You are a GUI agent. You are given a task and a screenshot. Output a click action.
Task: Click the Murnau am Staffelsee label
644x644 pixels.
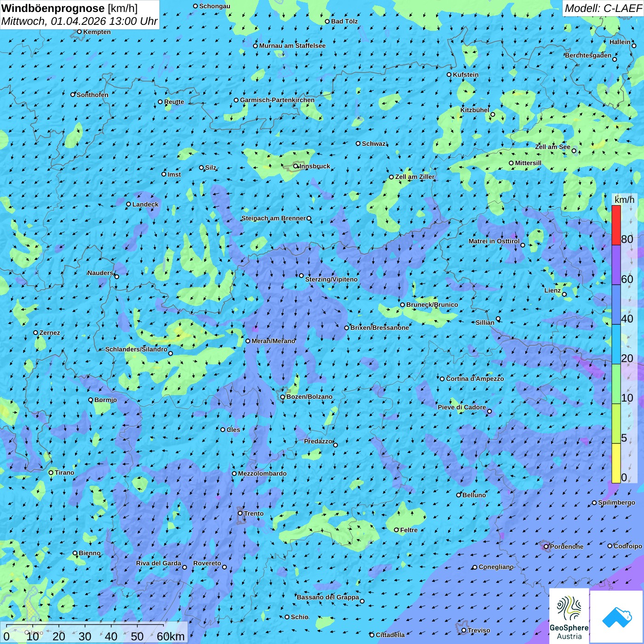[x=292, y=46]
